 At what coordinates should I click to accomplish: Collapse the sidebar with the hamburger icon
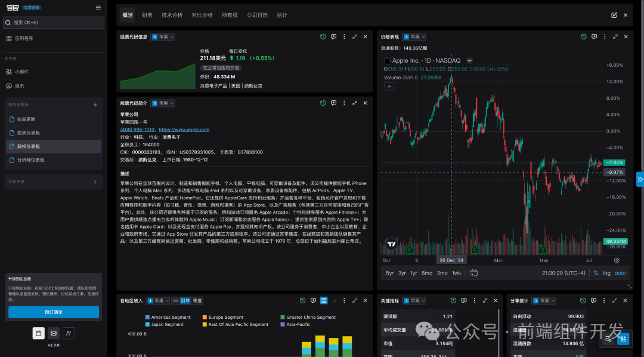[x=98, y=7]
